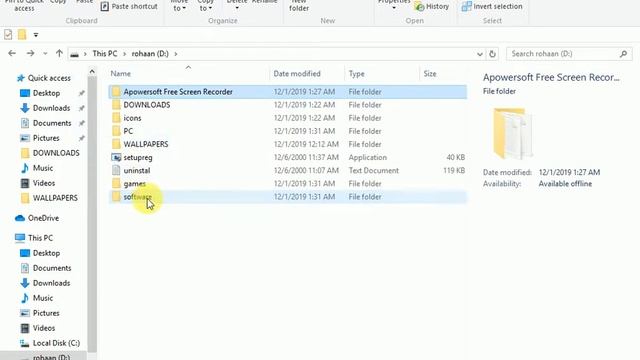Select the uninstal text document
This screenshot has height=360, width=640.
pyautogui.click(x=288, y=170)
